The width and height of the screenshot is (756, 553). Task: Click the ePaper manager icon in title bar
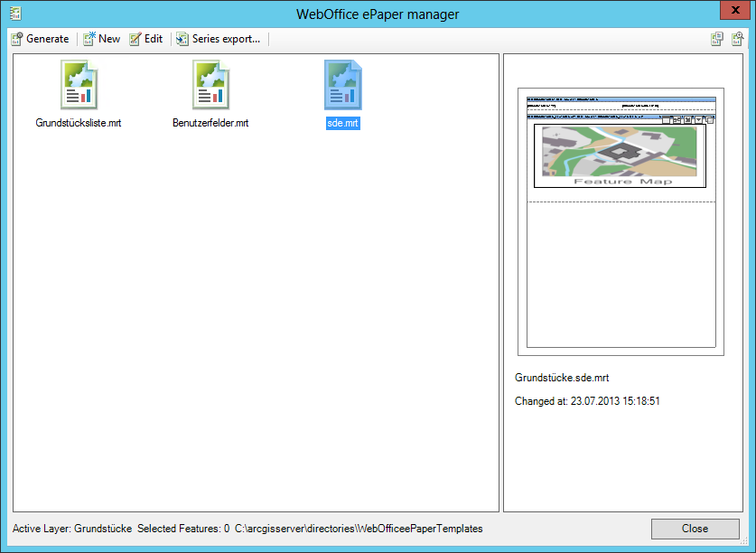[14, 14]
